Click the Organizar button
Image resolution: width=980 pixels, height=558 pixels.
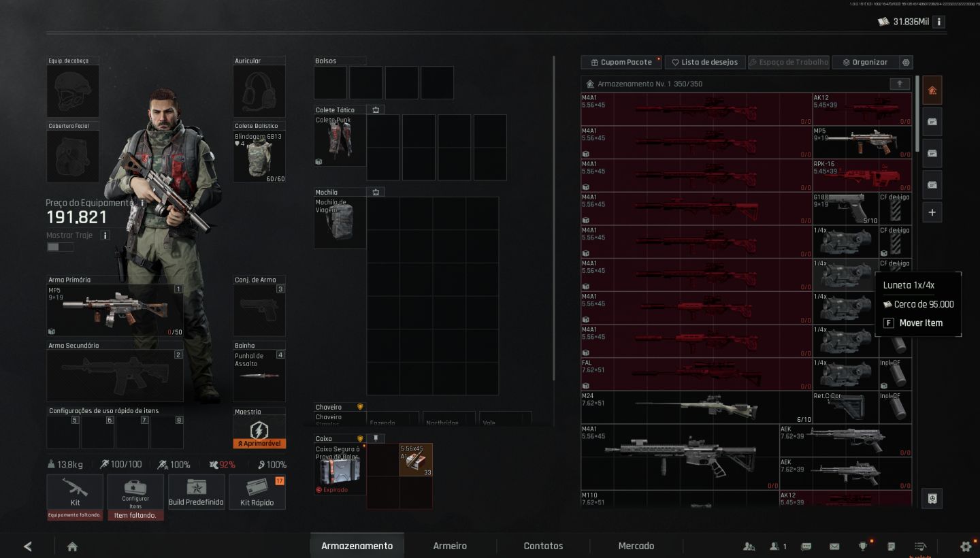point(865,62)
